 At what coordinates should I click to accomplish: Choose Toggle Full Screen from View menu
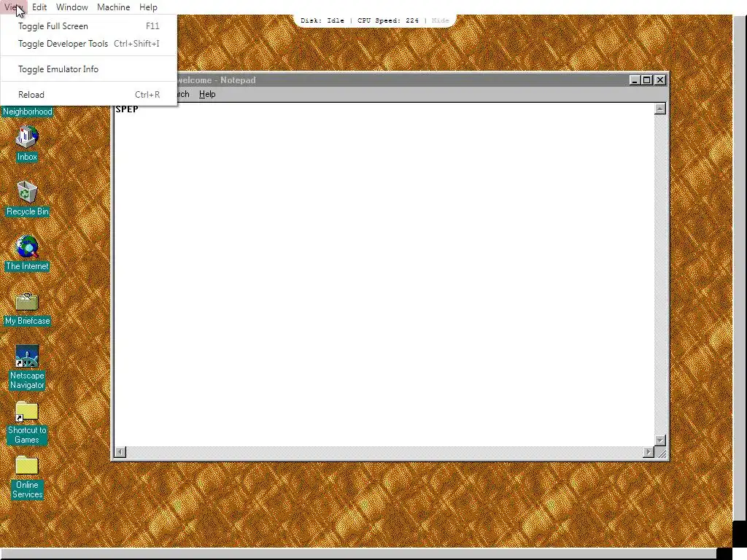[x=88, y=26]
